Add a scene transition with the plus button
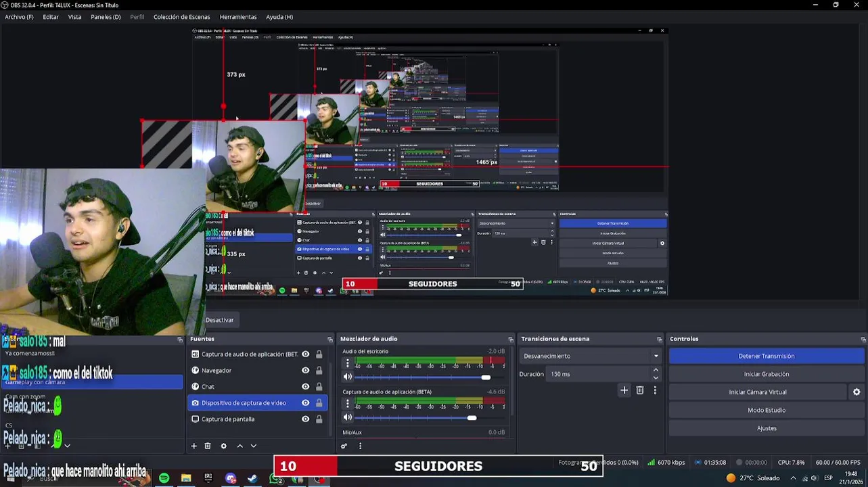Viewport: 868px width, 487px height. (624, 390)
